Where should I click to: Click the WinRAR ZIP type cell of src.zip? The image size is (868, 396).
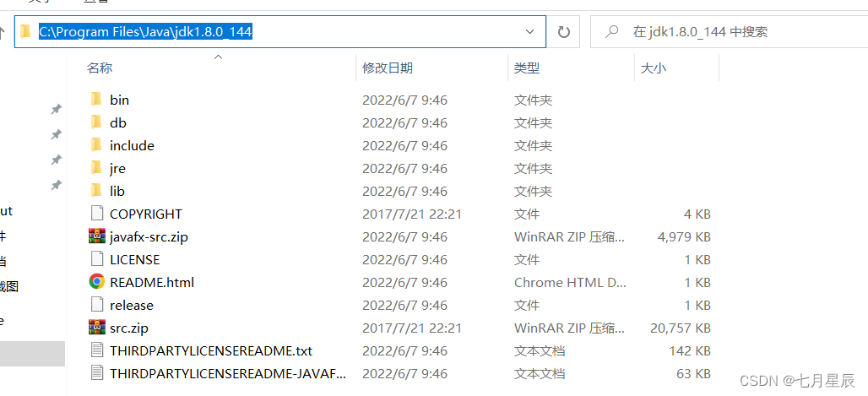[x=570, y=328]
